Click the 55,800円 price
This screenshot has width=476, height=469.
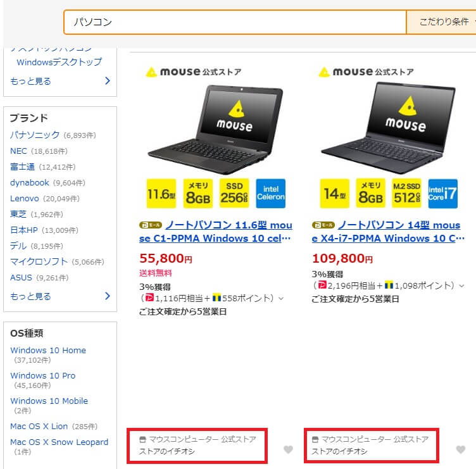point(166,258)
